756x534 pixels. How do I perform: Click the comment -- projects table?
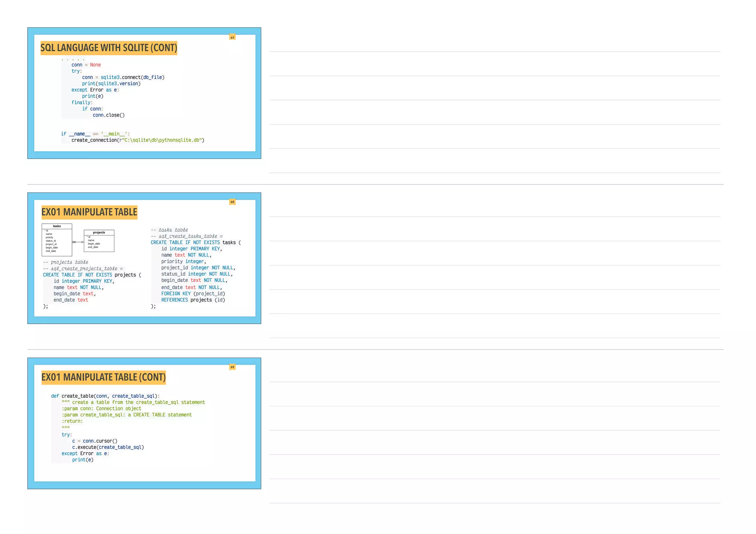click(x=66, y=262)
